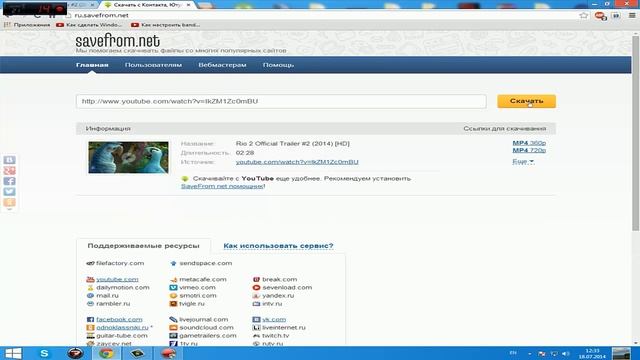The image size is (640, 360).
Task: Open the Помощь navigation tab
Action: [278, 65]
